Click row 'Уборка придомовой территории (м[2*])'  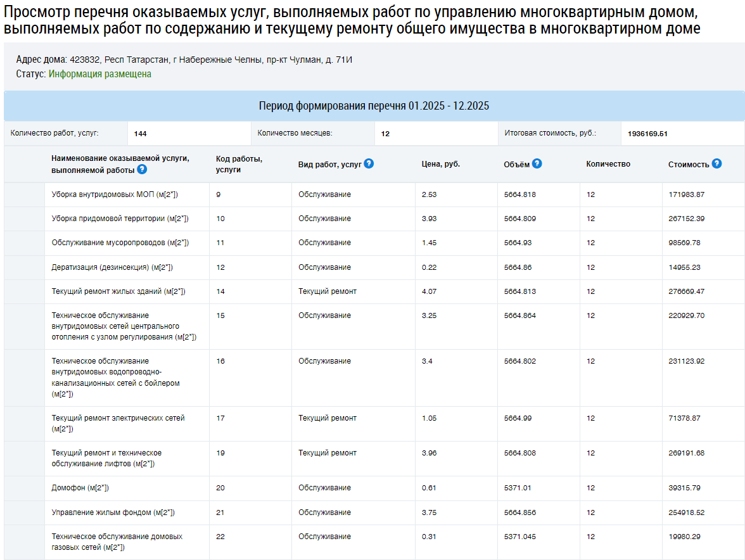click(x=374, y=219)
